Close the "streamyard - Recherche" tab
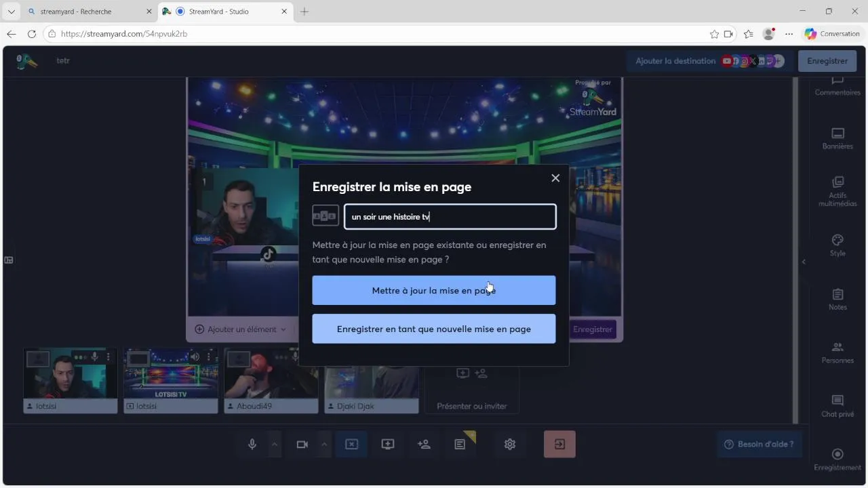 click(x=149, y=12)
